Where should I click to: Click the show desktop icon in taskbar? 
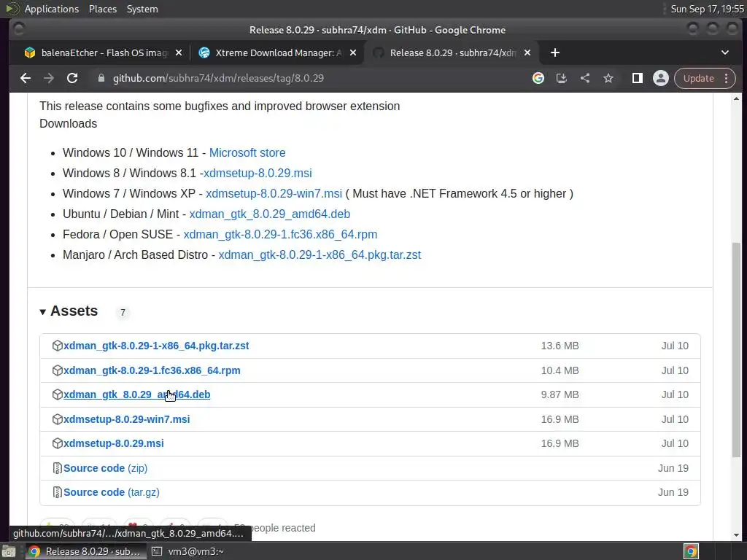pyautogui.click(x=9, y=551)
